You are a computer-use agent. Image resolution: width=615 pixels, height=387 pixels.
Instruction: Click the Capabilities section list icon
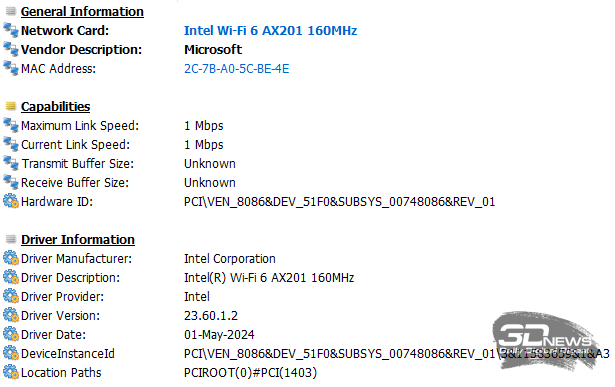pyautogui.click(x=11, y=106)
